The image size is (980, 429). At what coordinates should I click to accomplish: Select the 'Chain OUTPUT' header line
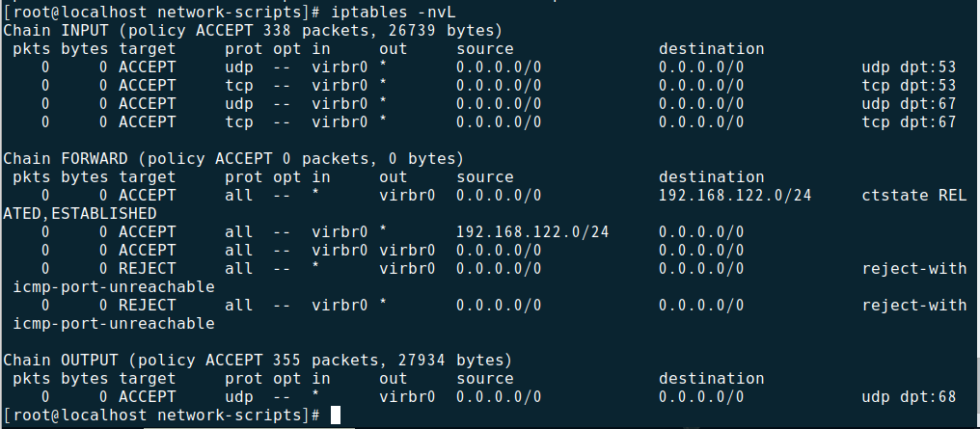pyautogui.click(x=258, y=361)
